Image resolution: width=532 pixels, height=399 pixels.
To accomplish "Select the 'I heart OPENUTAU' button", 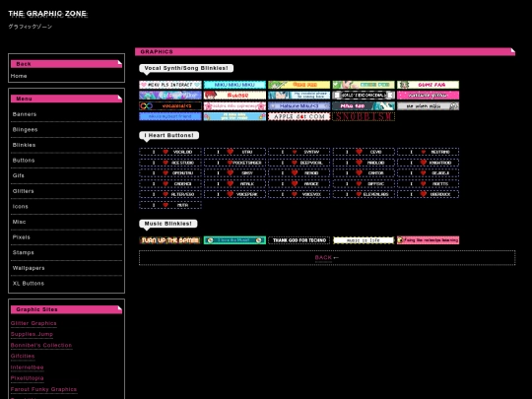I will (x=170, y=173).
